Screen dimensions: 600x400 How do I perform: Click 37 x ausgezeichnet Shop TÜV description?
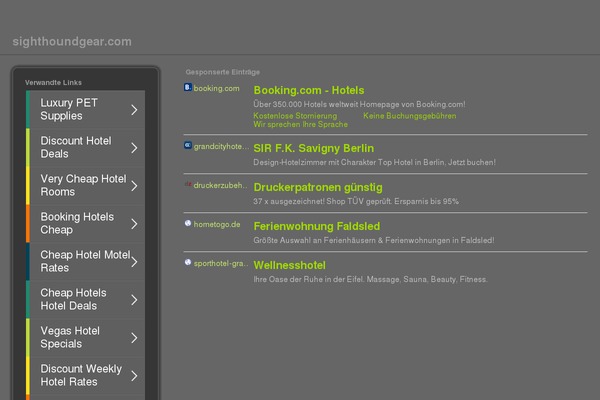356,201
